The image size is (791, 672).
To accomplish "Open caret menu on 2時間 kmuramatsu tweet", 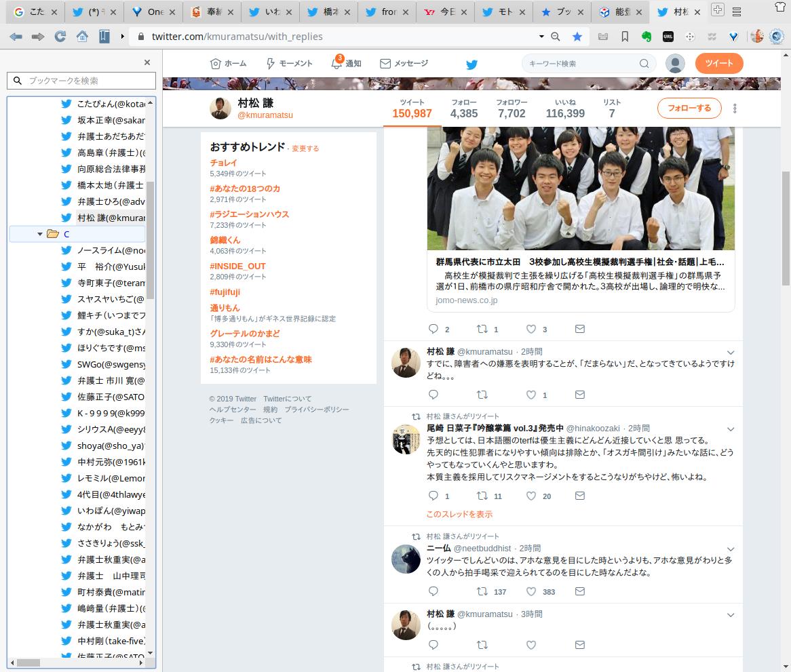I will tap(731, 353).
